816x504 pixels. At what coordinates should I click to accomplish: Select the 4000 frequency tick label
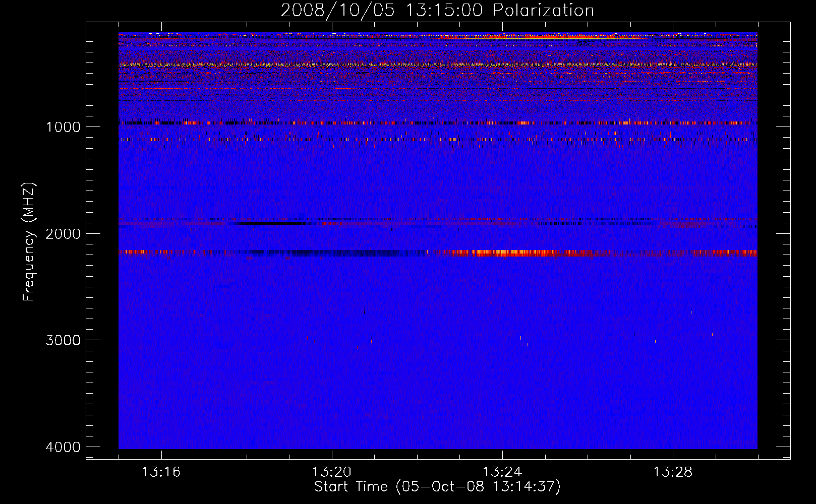point(64,447)
